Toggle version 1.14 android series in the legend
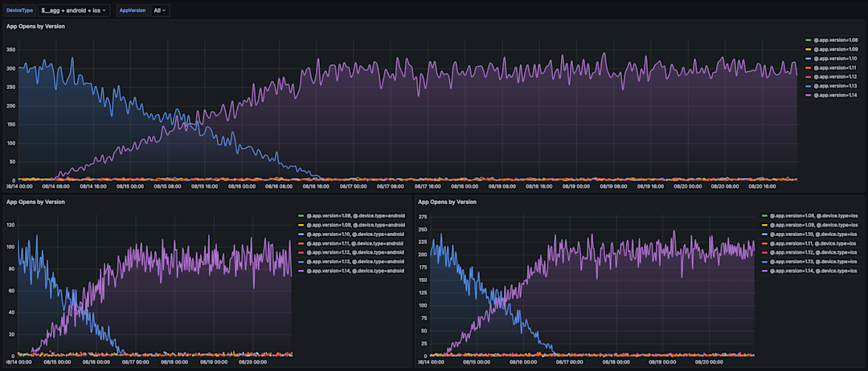Screen dimensions: 868x371 (x=355, y=272)
